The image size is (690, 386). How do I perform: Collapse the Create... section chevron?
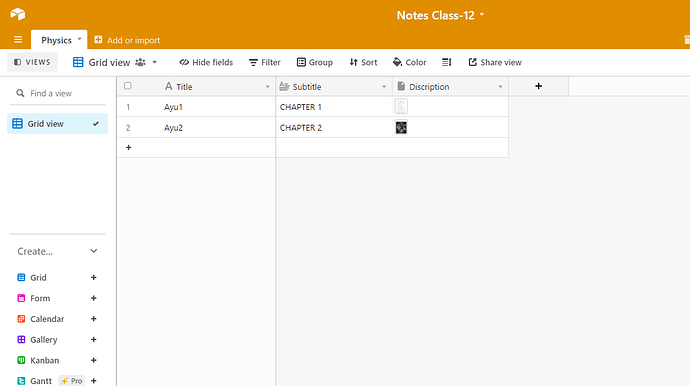94,251
